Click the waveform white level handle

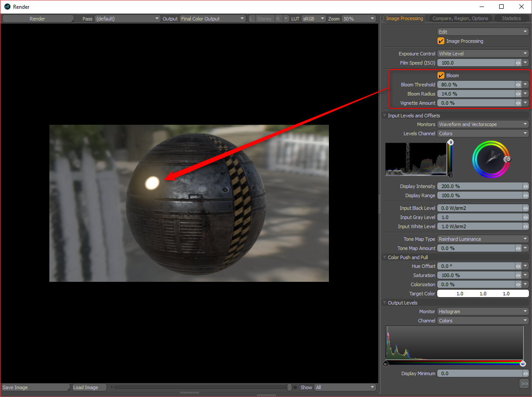[451, 143]
